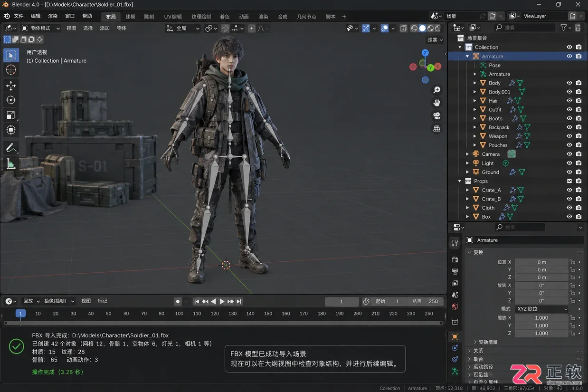Click the viewport pan hand icon
Image resolution: width=588 pixels, height=392 pixels.
point(437,103)
